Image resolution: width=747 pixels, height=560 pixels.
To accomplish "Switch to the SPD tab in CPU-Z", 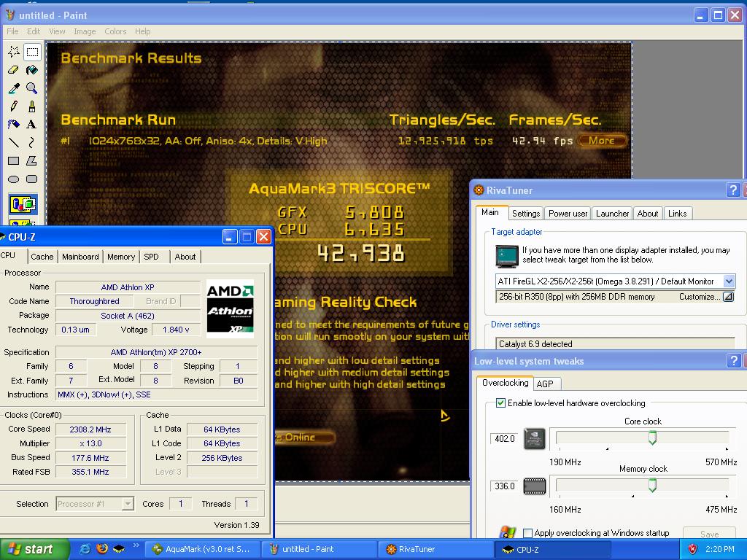I will pyautogui.click(x=152, y=257).
